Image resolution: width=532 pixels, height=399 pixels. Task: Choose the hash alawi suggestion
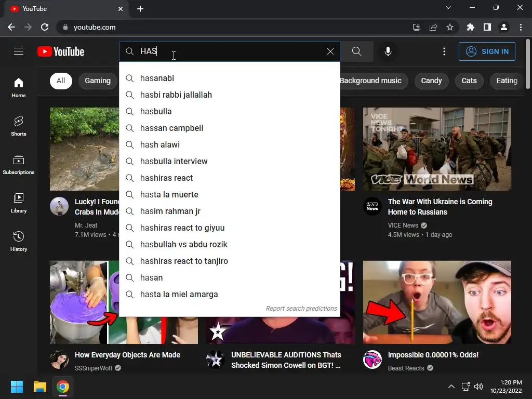point(229,144)
